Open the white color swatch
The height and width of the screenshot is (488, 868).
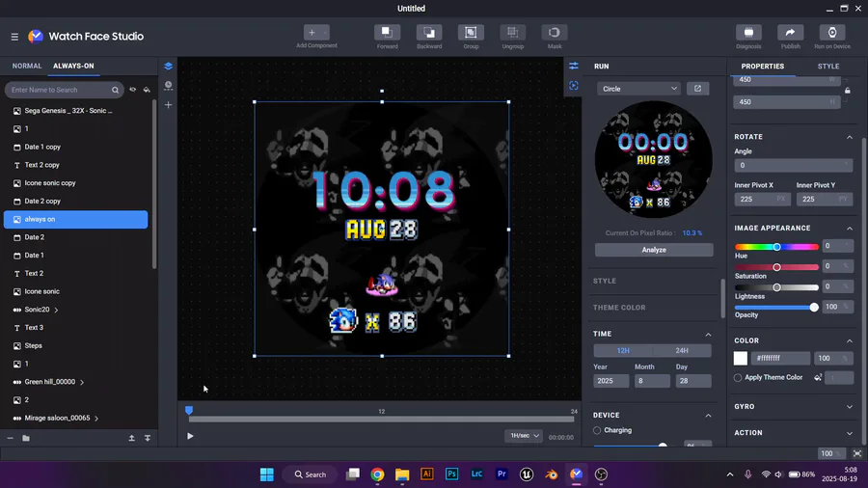[x=740, y=359]
